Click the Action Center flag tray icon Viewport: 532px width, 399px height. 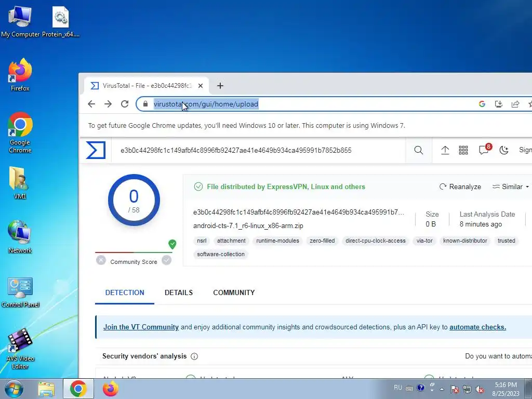tap(455, 389)
